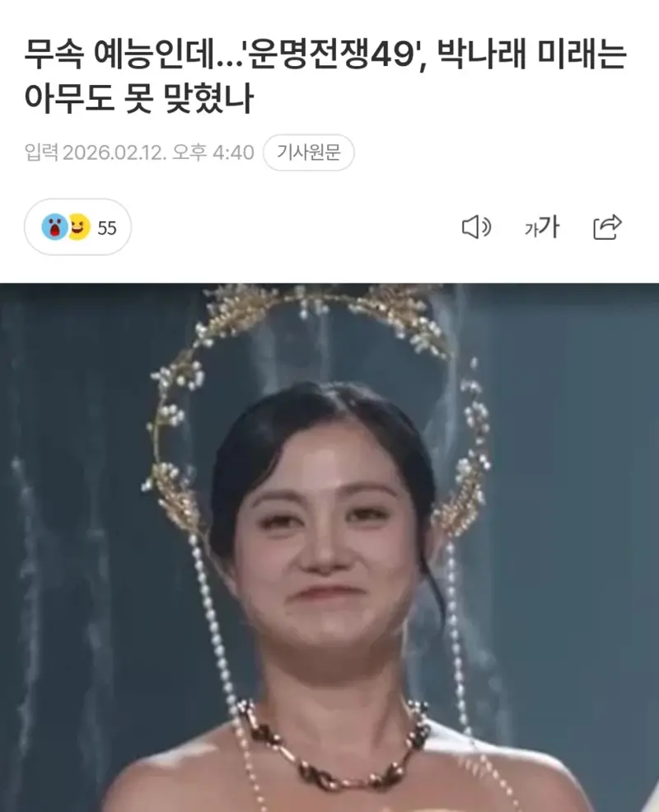Click 미래는 at the end of first headline line
Screen dimensions: 659x812
point(582,54)
